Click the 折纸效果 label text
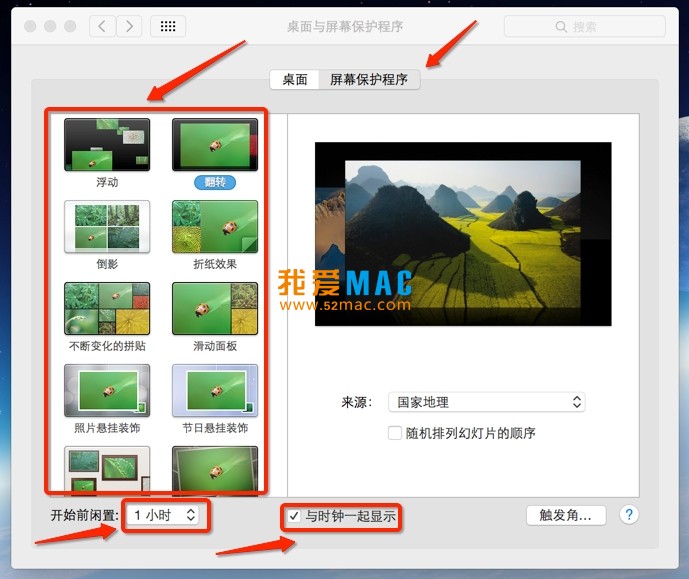 215,264
